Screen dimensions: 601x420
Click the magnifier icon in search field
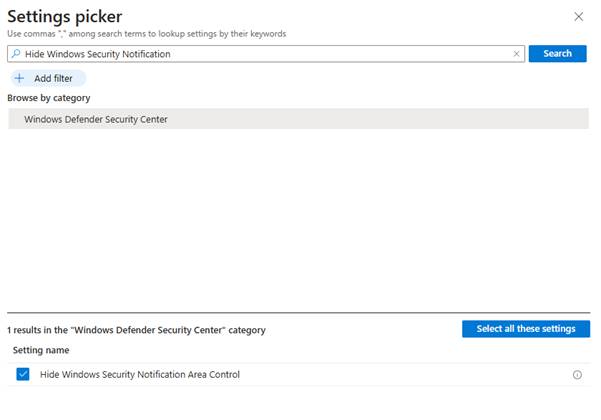click(x=15, y=54)
